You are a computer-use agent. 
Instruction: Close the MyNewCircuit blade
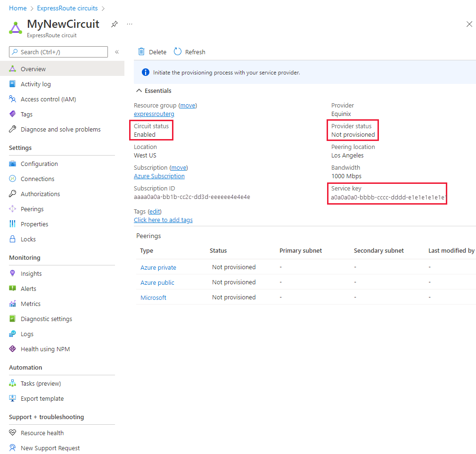(x=469, y=24)
